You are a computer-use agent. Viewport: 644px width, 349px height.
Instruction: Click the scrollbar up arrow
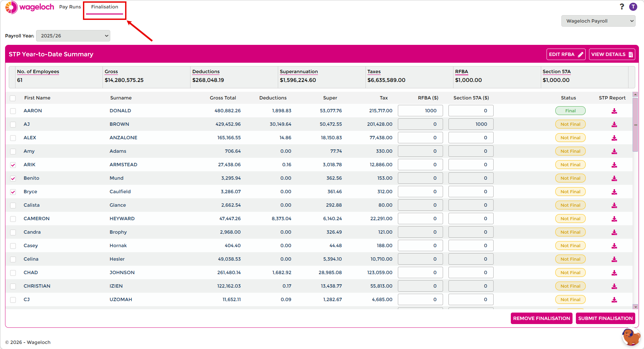pyautogui.click(x=635, y=94)
